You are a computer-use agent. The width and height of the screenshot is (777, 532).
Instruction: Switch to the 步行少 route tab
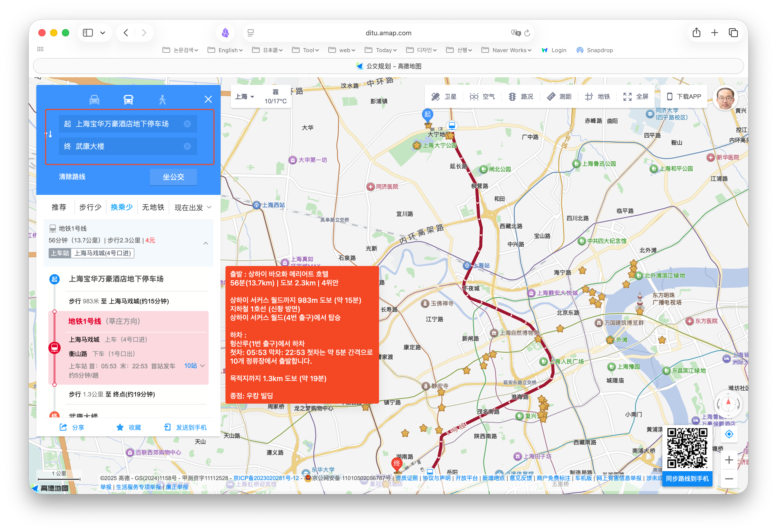(90, 207)
